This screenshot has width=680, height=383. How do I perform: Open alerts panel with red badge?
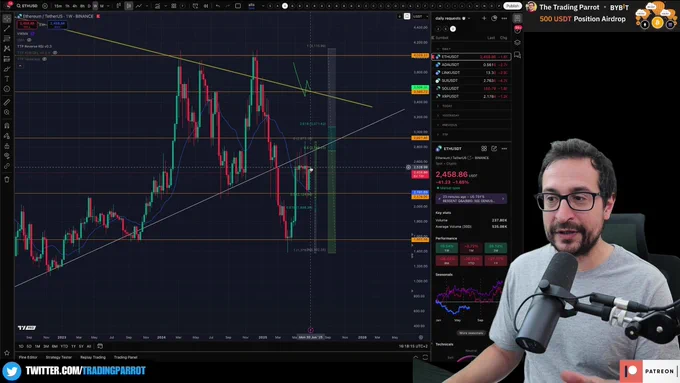517,29
